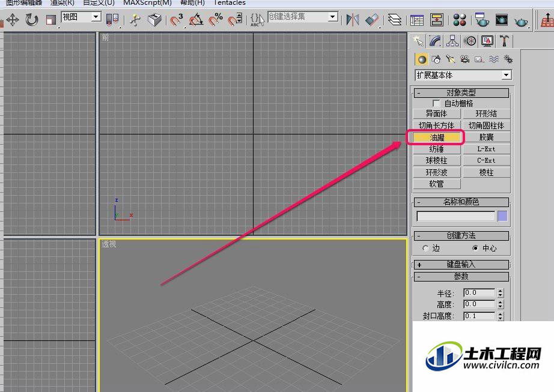The height and width of the screenshot is (392, 554).
Task: Click the 封口高度 value field
Action: [479, 316]
